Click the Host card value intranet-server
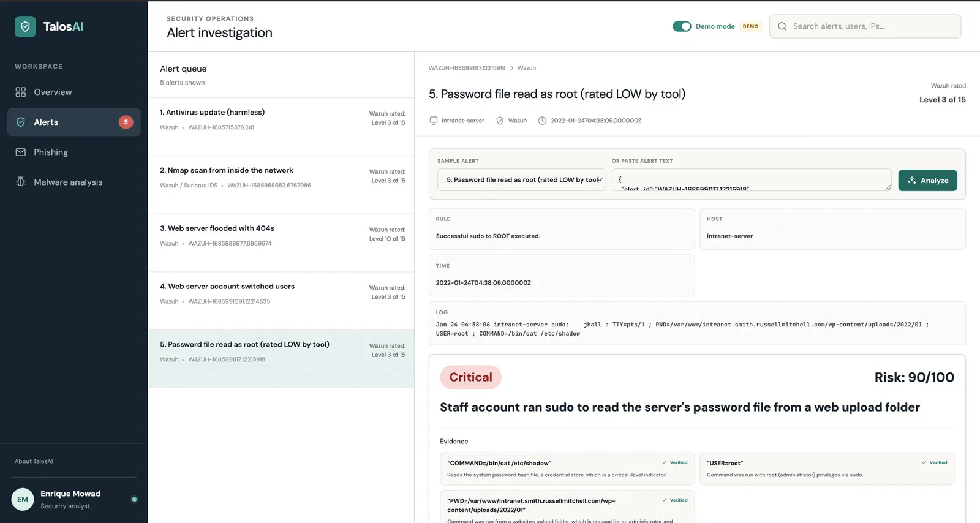 [729, 236]
